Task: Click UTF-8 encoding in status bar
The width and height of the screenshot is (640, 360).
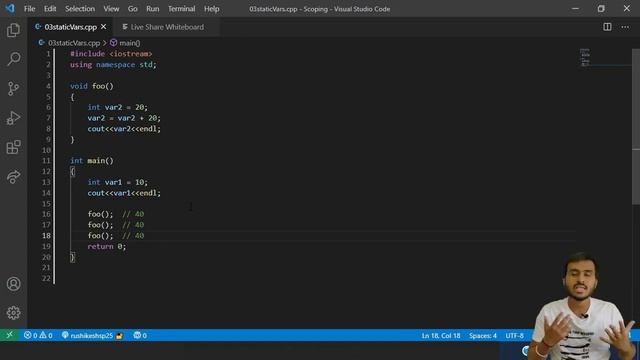Action: point(515,336)
